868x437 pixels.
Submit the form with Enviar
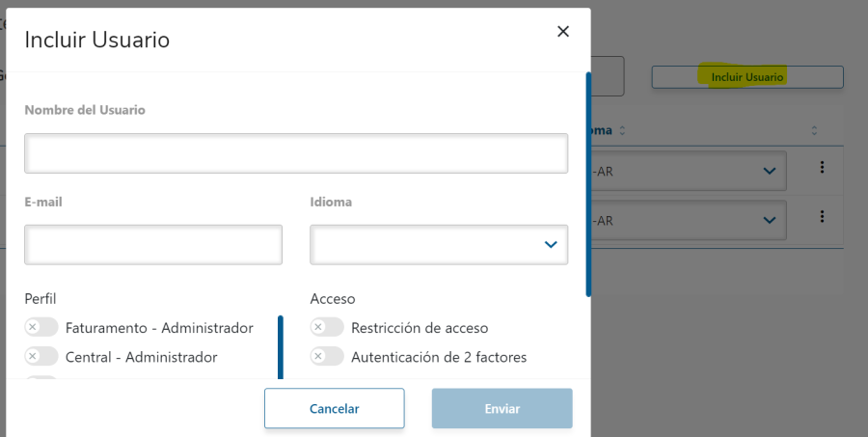[x=502, y=409]
